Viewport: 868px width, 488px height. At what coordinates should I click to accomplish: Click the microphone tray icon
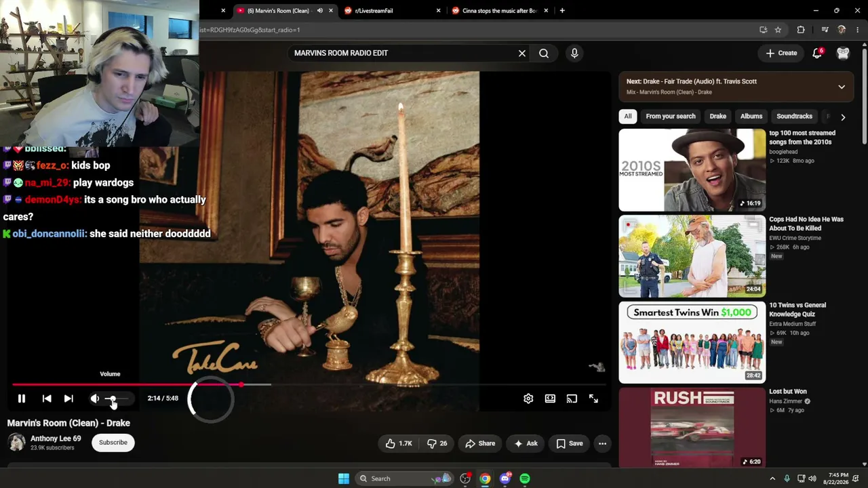pos(787,479)
